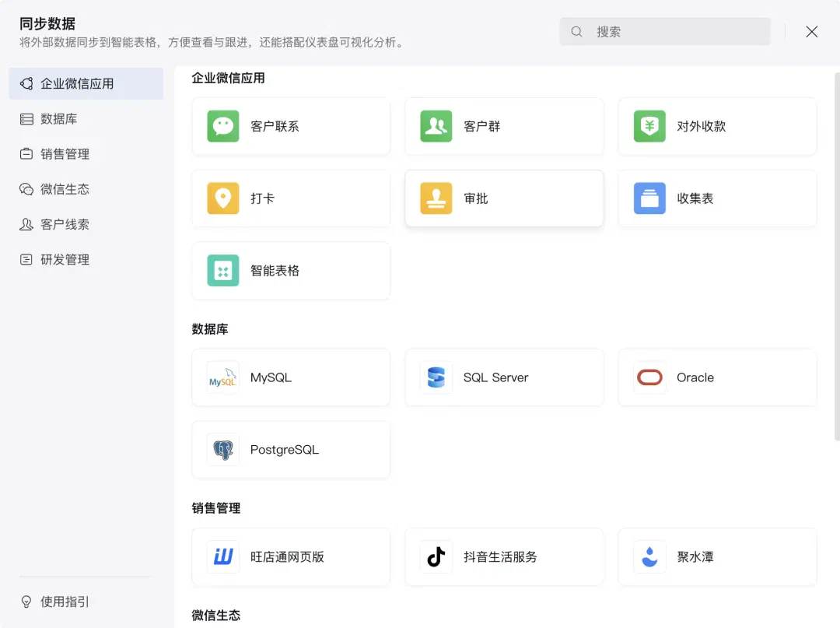
Task: Choose the 客户群 data source card
Action: 504,127
